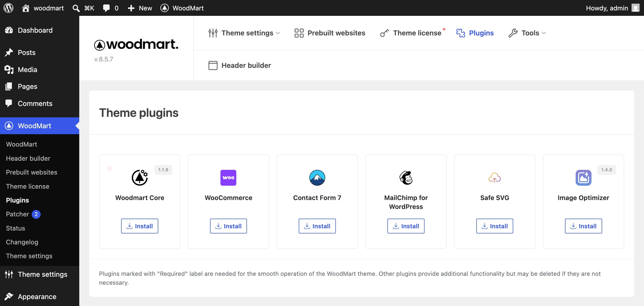Click the Patcher badge showing 2

click(36, 214)
